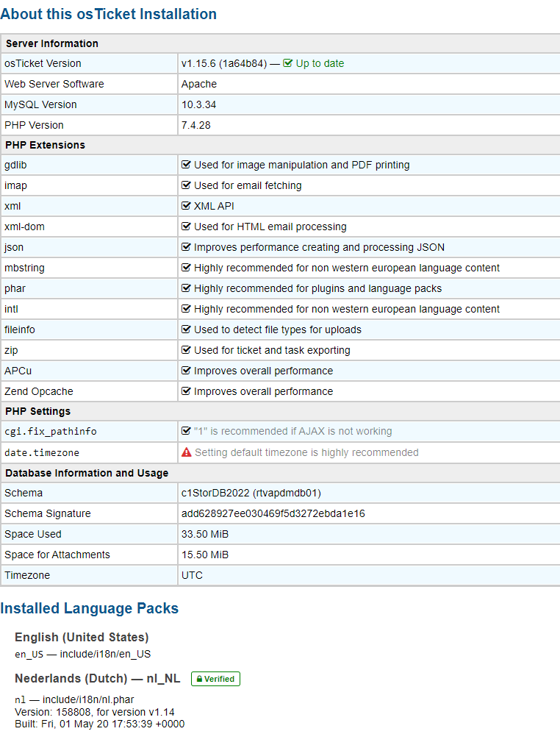This screenshot has width=560, height=734.
Task: Click the path text include/i18n/en_US
Action: 105,654
